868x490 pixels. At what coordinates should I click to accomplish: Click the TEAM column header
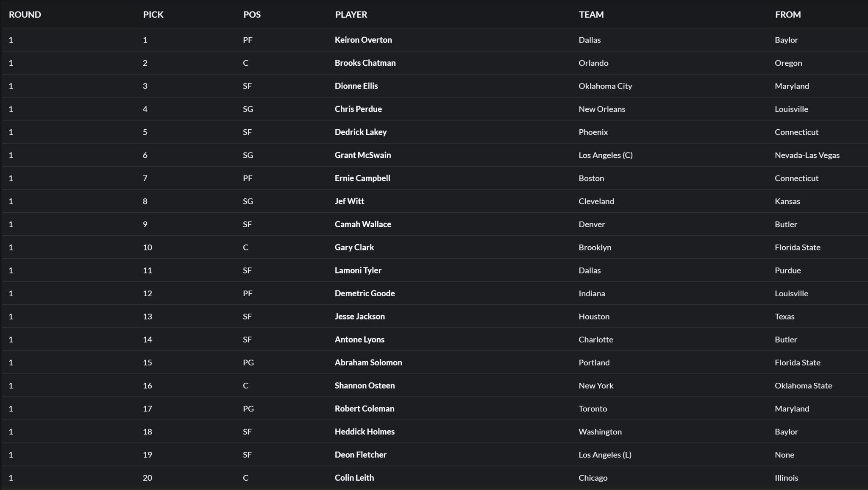(x=591, y=14)
